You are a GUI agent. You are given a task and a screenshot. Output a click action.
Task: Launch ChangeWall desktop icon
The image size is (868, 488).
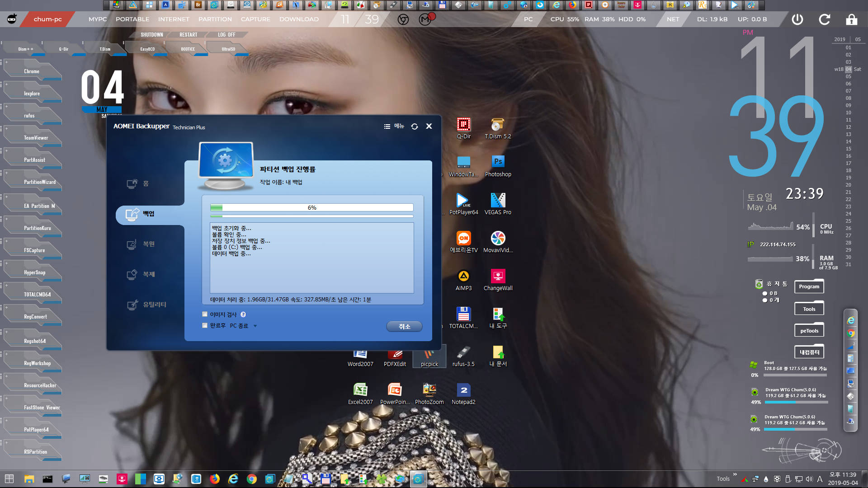pyautogui.click(x=498, y=280)
